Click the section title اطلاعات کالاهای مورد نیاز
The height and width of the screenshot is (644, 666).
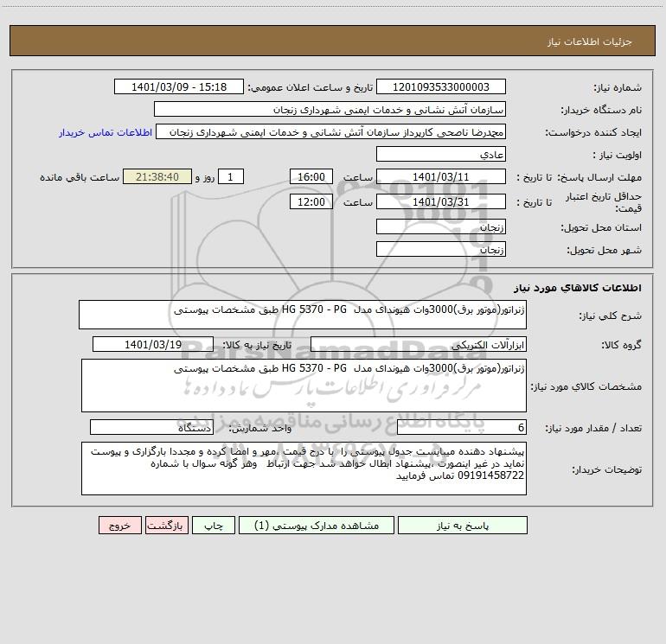point(578,288)
